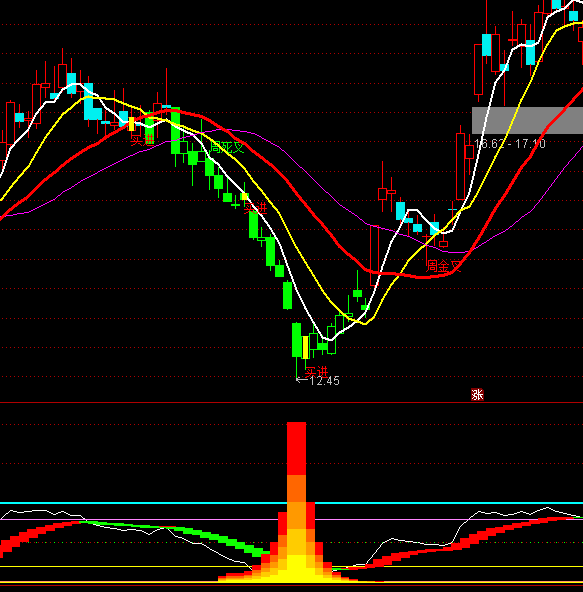Select the gray price gap rectangle
This screenshot has height=592, width=583.
tap(527, 120)
